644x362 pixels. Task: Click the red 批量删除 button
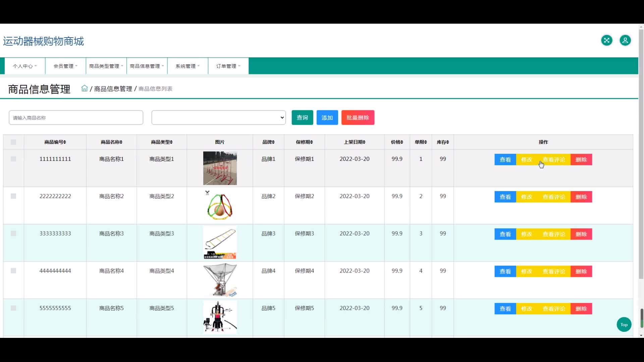[x=358, y=118]
